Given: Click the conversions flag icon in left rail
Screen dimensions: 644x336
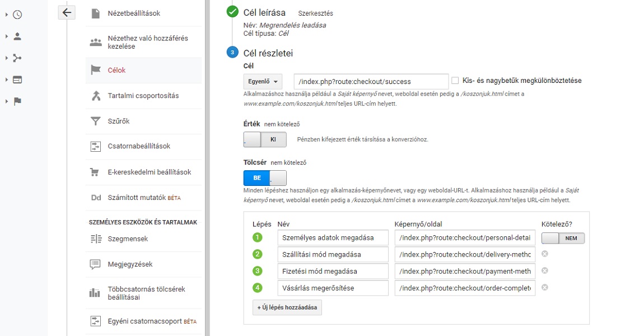Looking at the screenshot, I should point(17,101).
